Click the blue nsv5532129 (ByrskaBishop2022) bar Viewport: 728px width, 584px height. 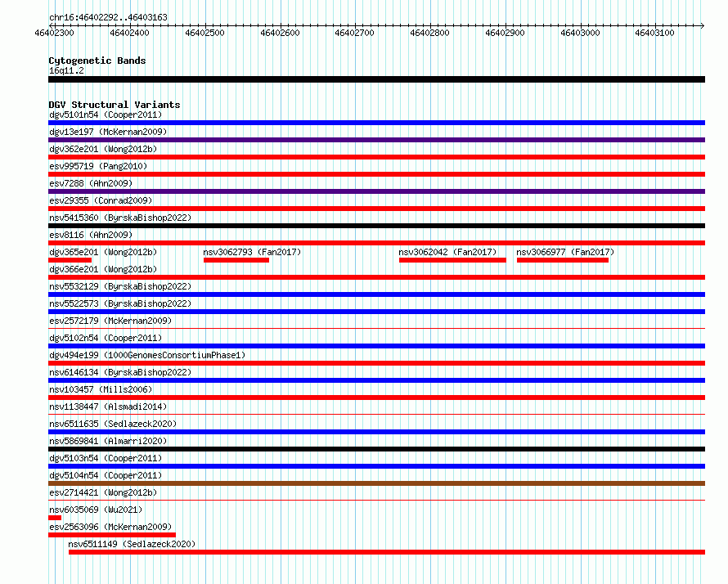(x=376, y=294)
